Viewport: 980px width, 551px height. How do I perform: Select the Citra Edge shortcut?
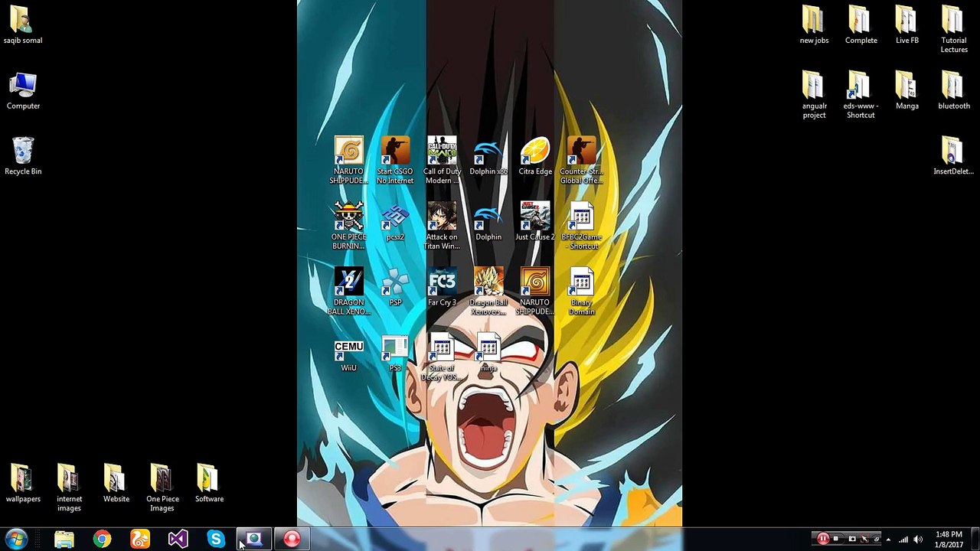[x=535, y=157]
